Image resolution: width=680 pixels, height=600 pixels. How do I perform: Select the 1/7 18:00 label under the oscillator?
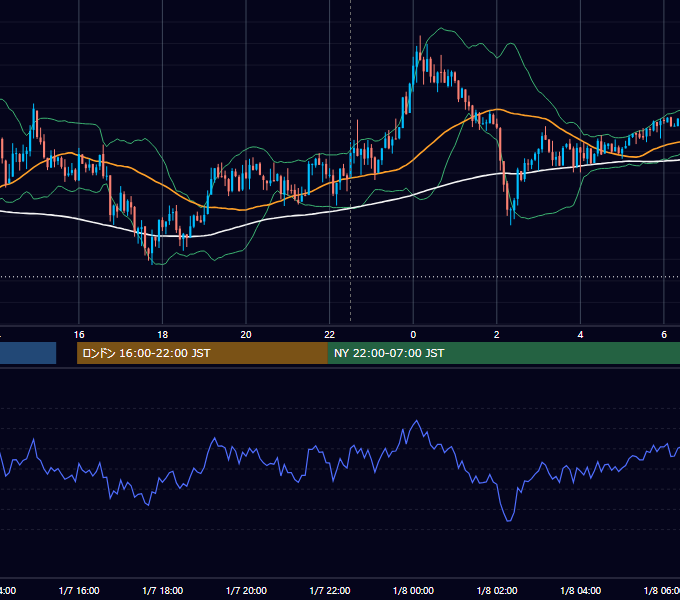pos(163,590)
